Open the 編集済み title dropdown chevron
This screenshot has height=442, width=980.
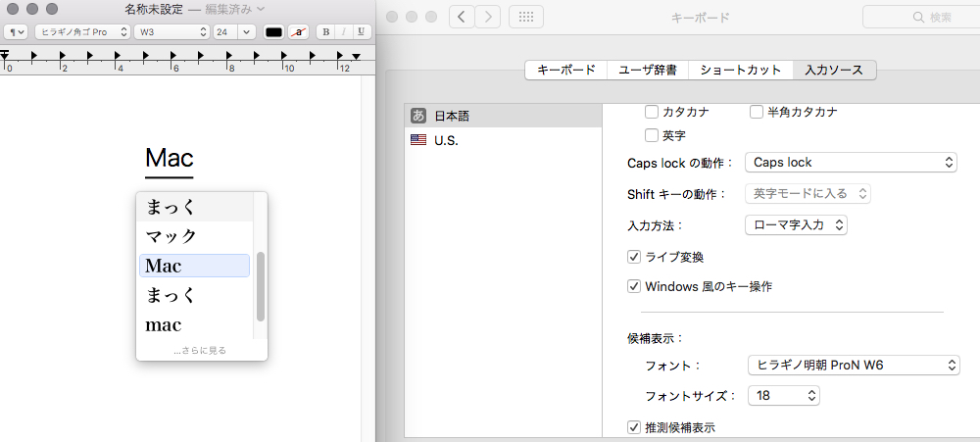[261, 9]
